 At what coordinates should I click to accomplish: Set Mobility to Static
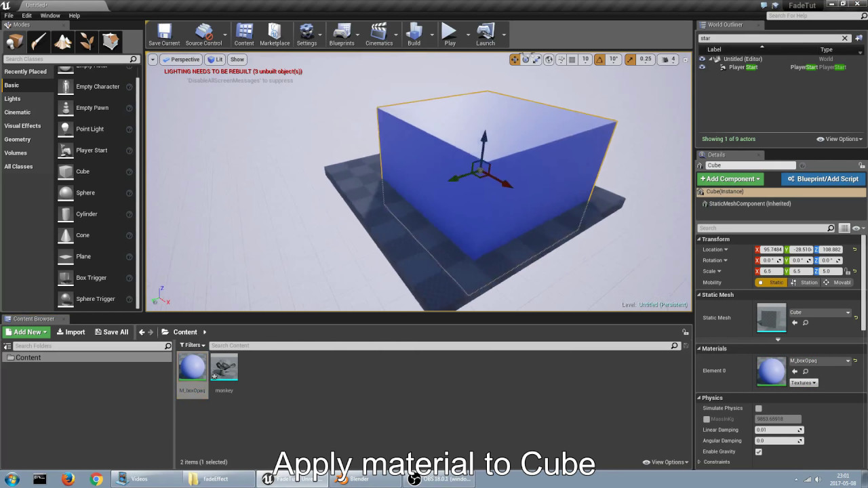click(x=770, y=282)
